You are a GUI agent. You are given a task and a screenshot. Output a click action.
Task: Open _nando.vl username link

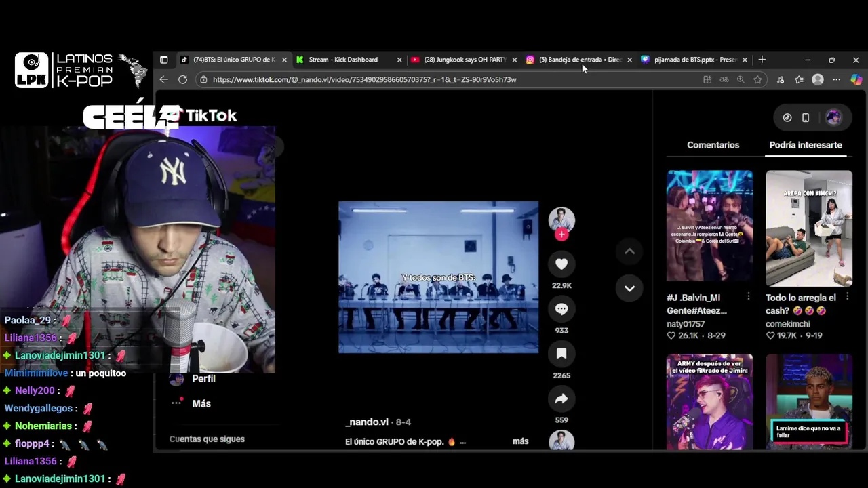367,422
